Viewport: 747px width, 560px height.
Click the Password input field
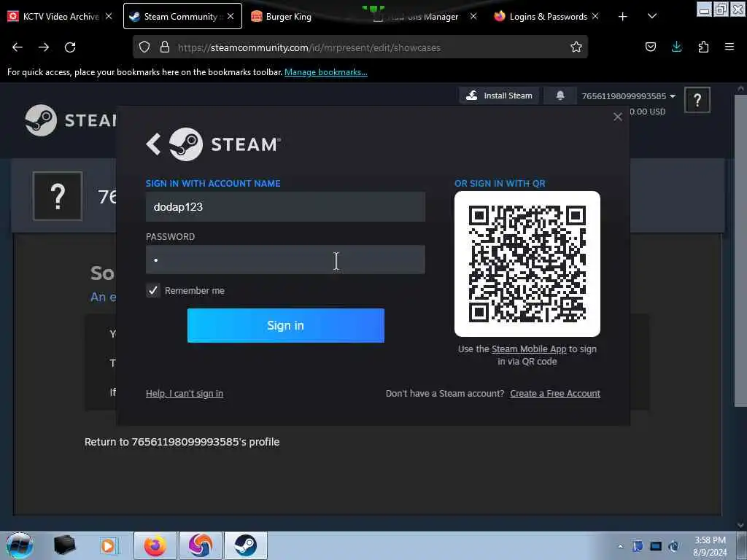(x=285, y=260)
